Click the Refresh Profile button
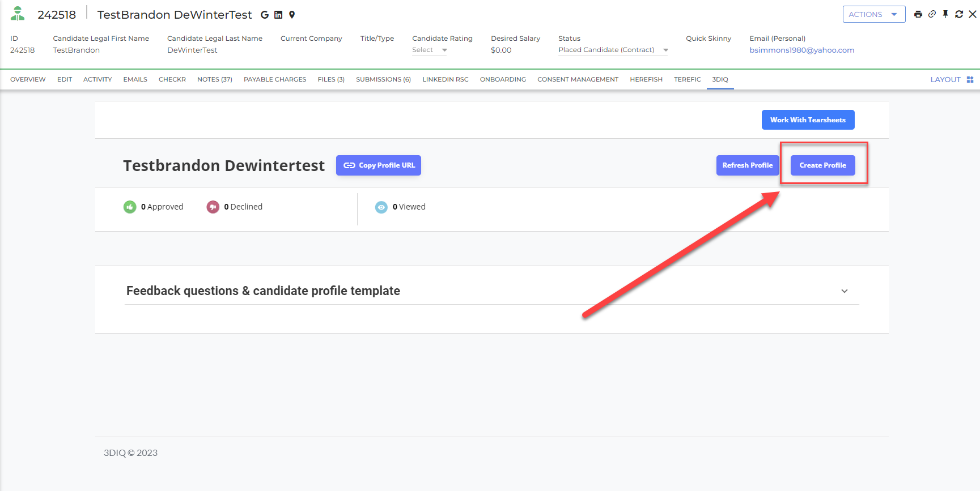This screenshot has width=980, height=491. 748,165
